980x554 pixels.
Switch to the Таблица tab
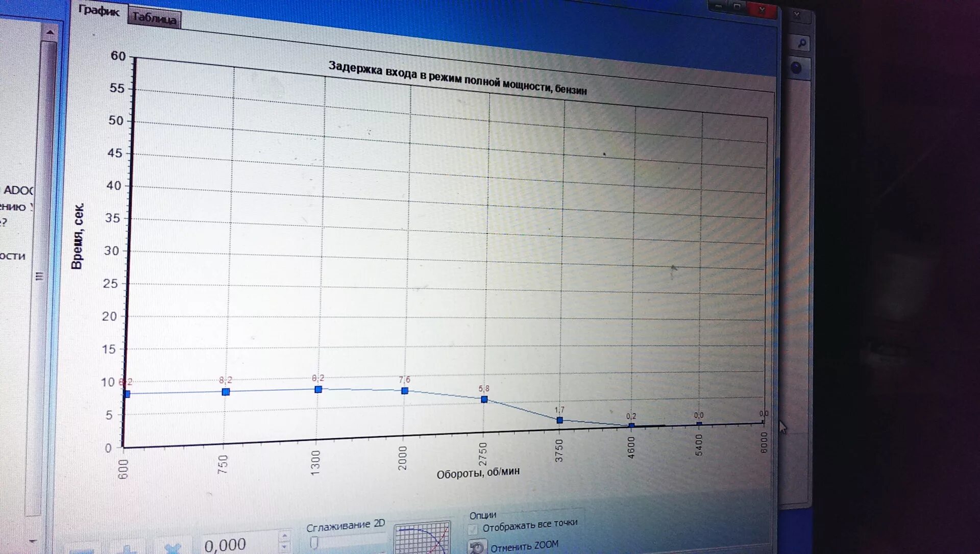tap(154, 19)
